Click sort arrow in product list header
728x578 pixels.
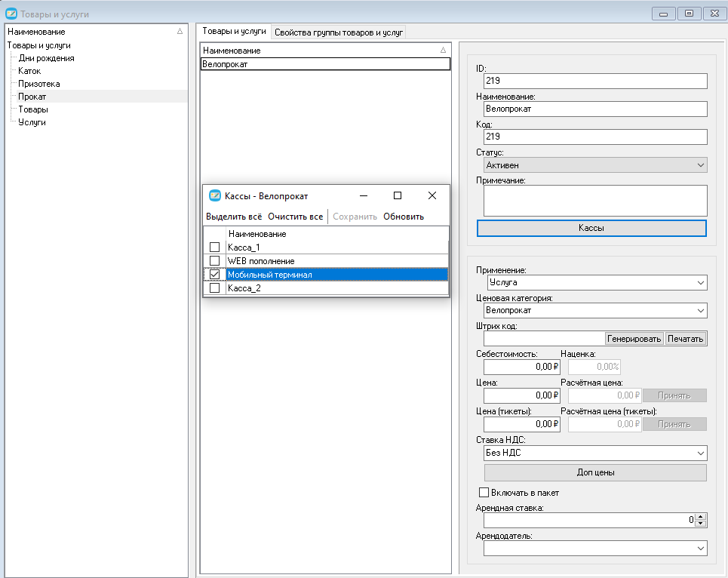443,50
